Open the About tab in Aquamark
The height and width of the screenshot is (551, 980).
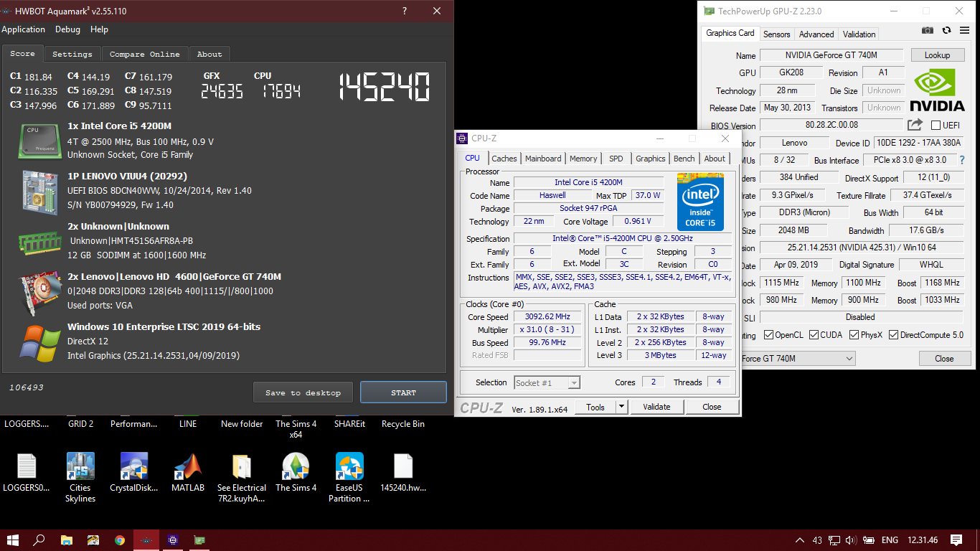coord(209,54)
